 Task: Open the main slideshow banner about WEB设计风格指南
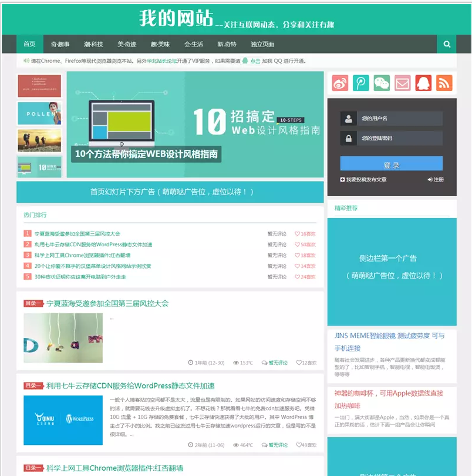pos(195,125)
